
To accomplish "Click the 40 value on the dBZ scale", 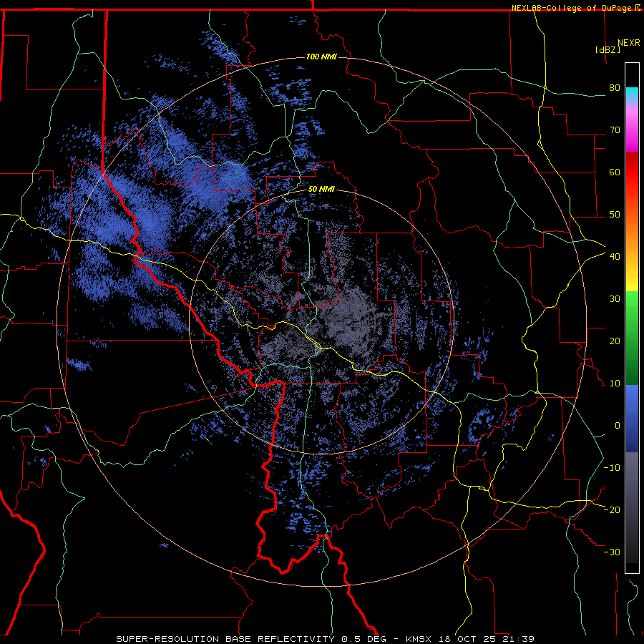I will (615, 256).
